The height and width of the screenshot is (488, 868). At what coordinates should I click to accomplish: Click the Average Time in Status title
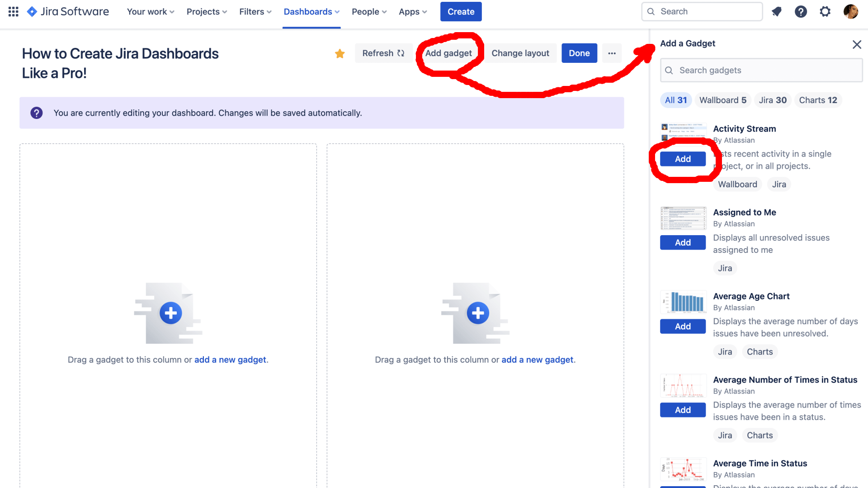(x=759, y=464)
